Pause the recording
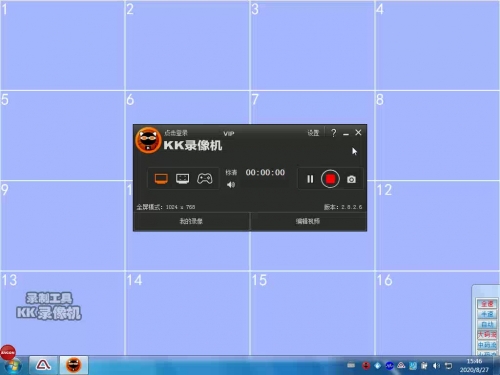 coord(310,179)
